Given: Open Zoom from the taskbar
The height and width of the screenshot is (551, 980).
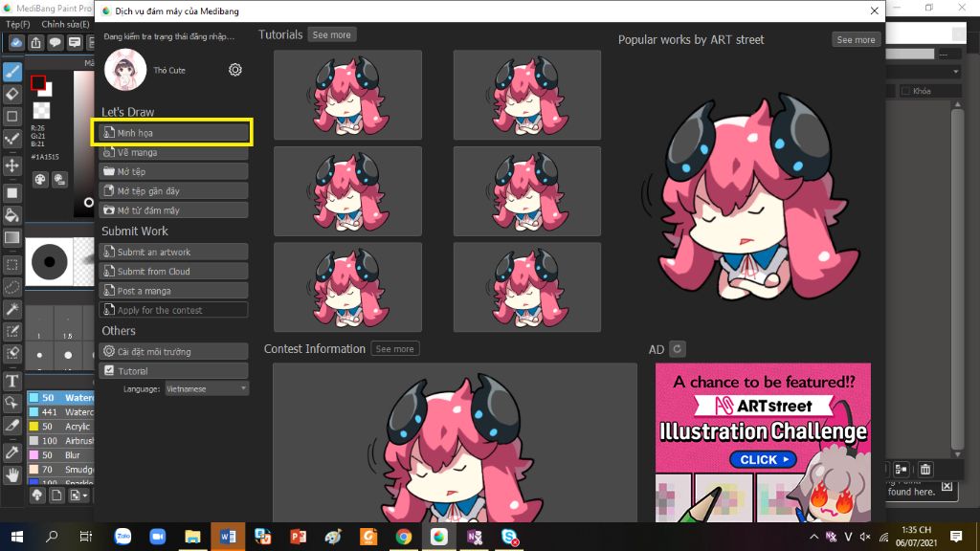Looking at the screenshot, I should pos(158,537).
